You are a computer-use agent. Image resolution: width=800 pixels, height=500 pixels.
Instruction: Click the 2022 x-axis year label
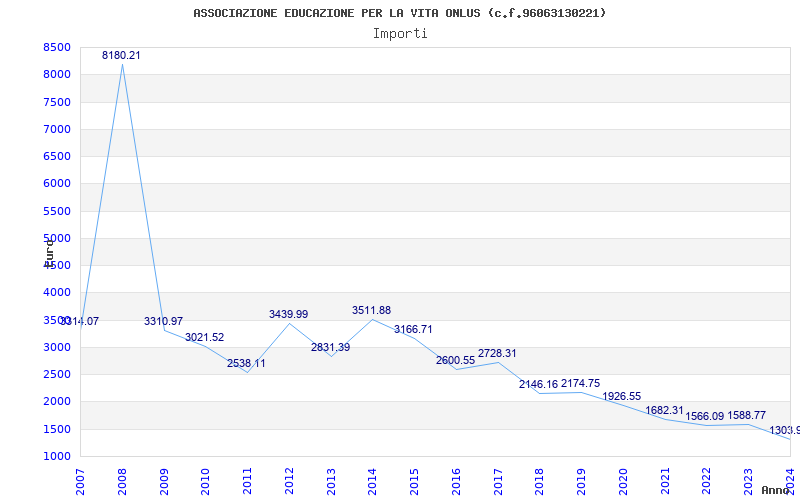click(x=707, y=482)
